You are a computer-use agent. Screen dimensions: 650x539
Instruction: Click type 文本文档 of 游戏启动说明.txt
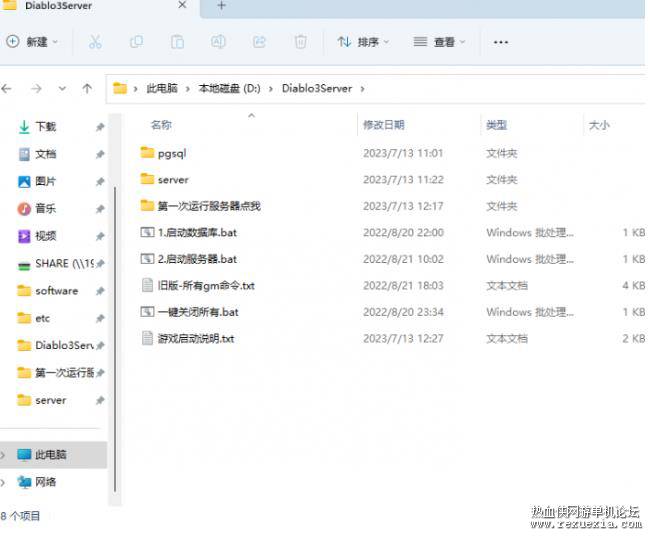click(507, 339)
